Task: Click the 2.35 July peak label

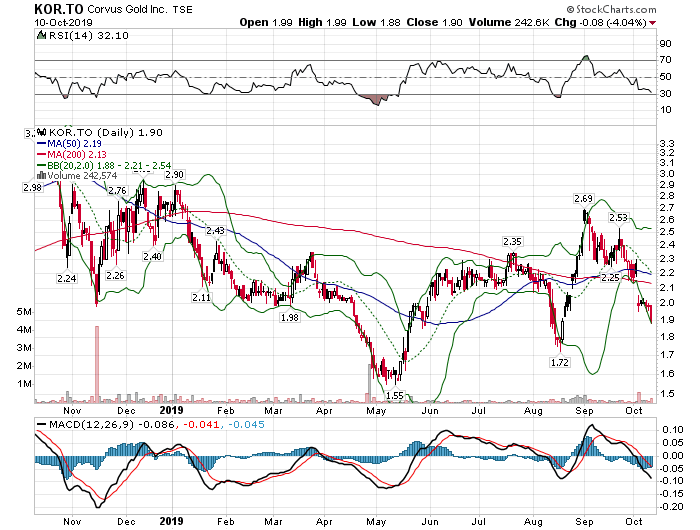Action: coord(512,242)
